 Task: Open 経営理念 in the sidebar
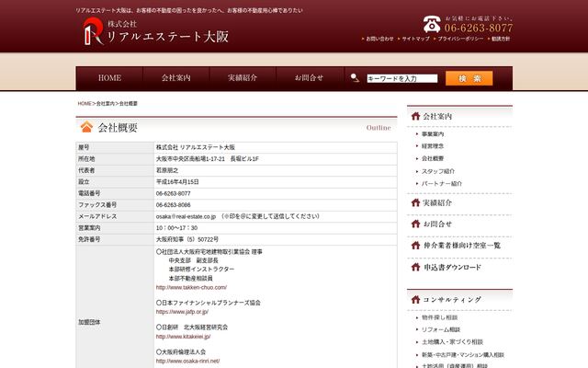coord(433,146)
